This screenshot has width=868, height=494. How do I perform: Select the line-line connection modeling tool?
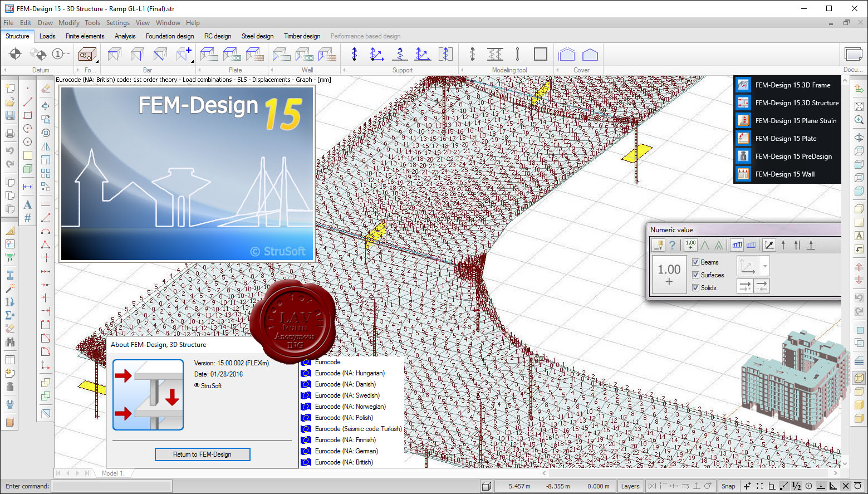495,54
